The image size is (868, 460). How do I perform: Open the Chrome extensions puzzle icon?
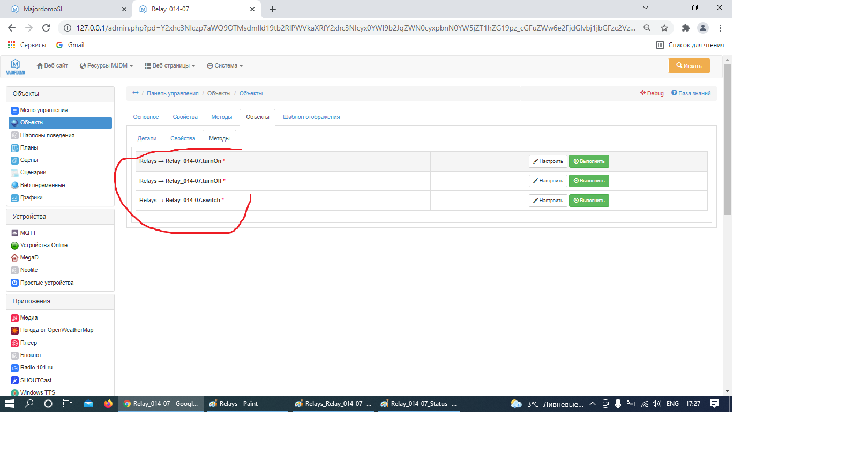pos(685,28)
